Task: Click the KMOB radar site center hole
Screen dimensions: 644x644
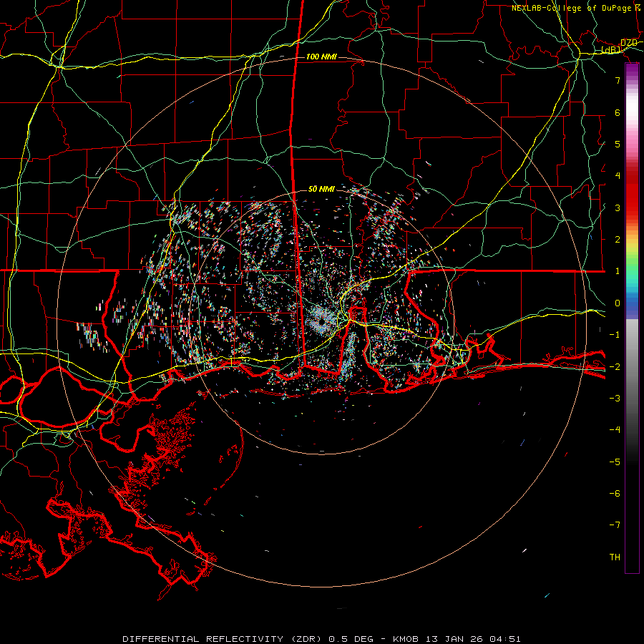Action: coord(321,322)
